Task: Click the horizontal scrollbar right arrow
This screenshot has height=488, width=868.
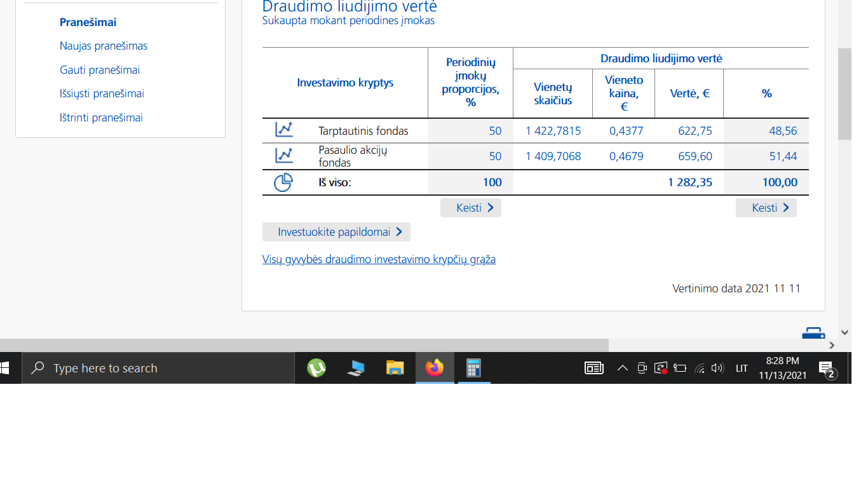Action: click(832, 346)
